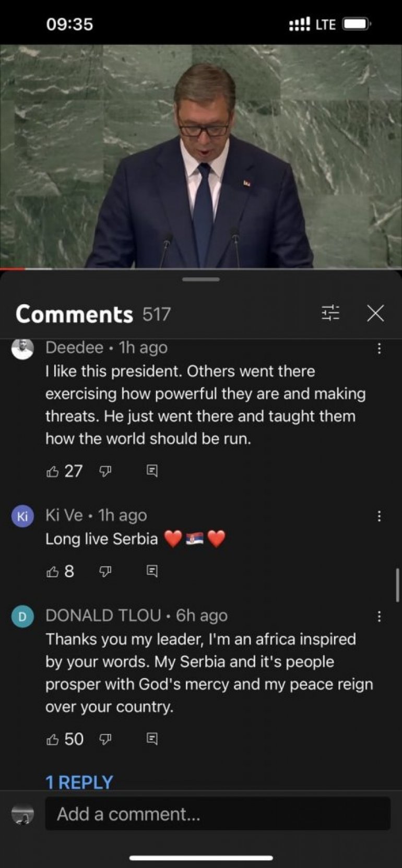This screenshot has height=868, width=402.
Task: Open Ki Ve's profile avatar
Action: (x=22, y=516)
